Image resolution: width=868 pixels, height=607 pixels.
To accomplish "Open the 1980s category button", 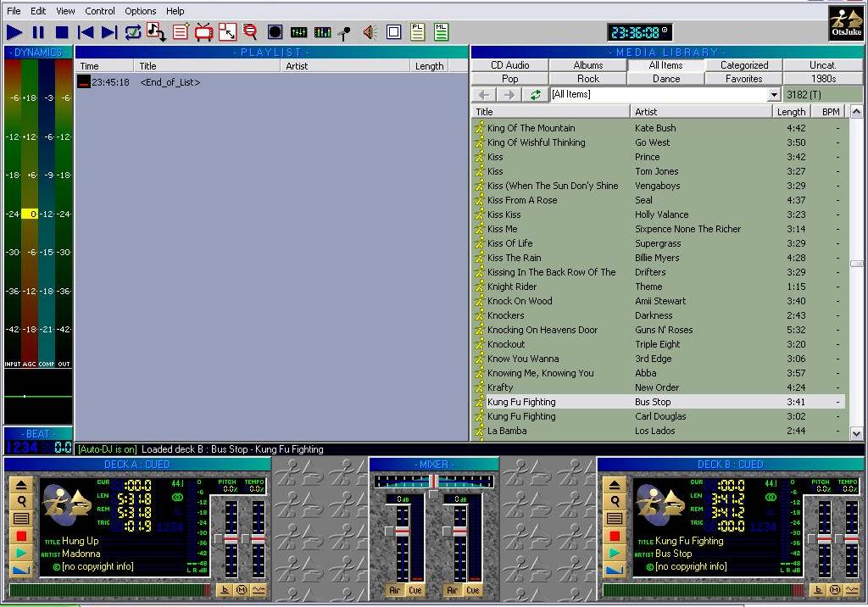I will pos(822,79).
